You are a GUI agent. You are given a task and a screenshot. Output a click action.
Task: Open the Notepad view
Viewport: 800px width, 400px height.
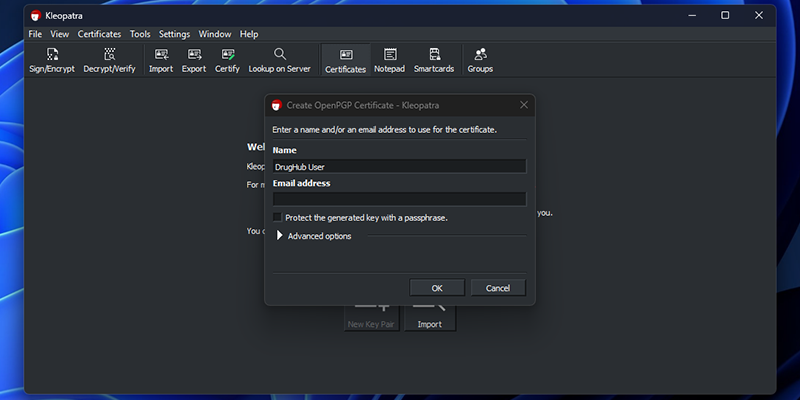[389, 60]
